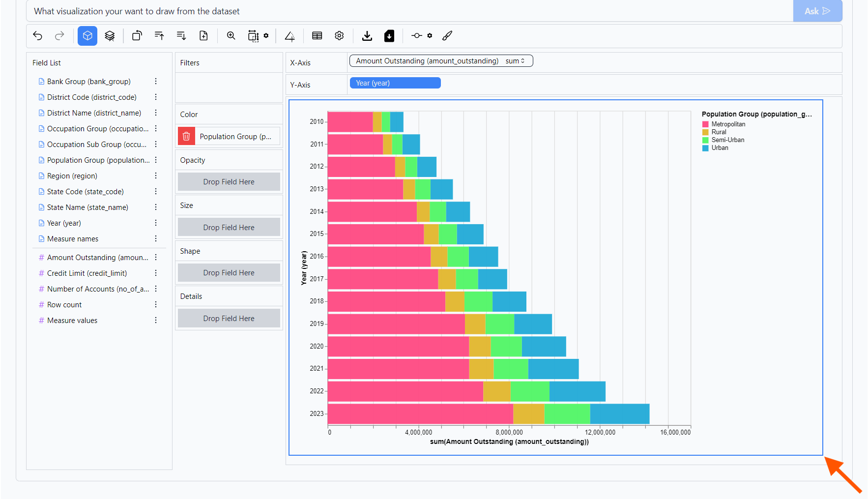
Task: Toggle the aggregation cube button
Action: click(87, 36)
